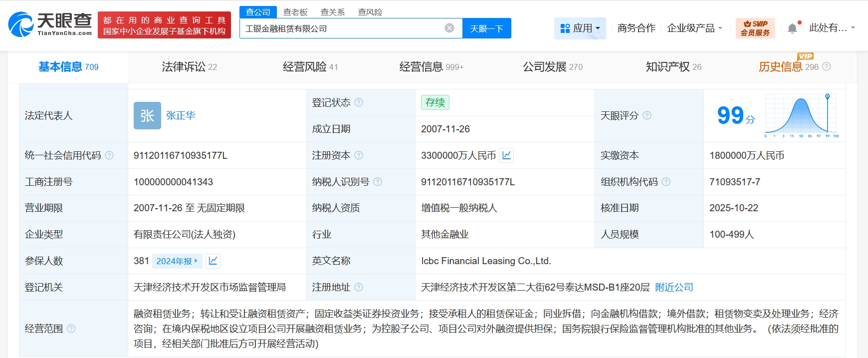Click help icon beside 统一社会信用代码

click(x=109, y=155)
